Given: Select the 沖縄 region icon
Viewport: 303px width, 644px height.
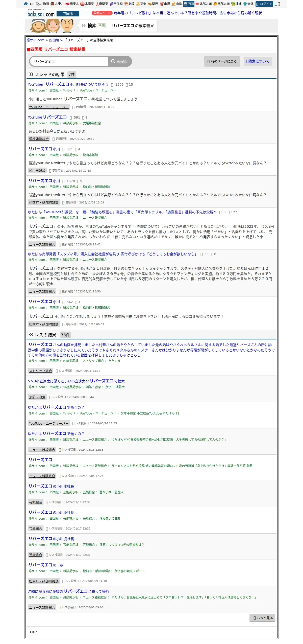Looking at the screenshot, I should [236, 4].
